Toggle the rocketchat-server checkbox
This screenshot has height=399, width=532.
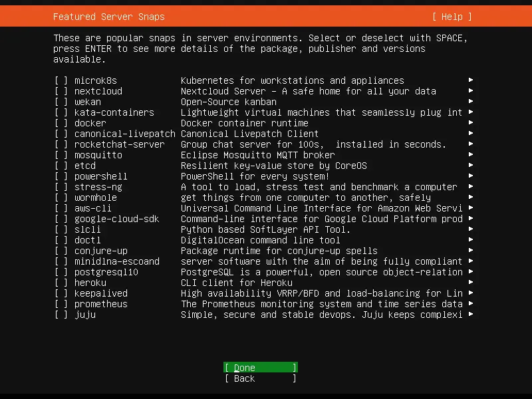click(61, 144)
